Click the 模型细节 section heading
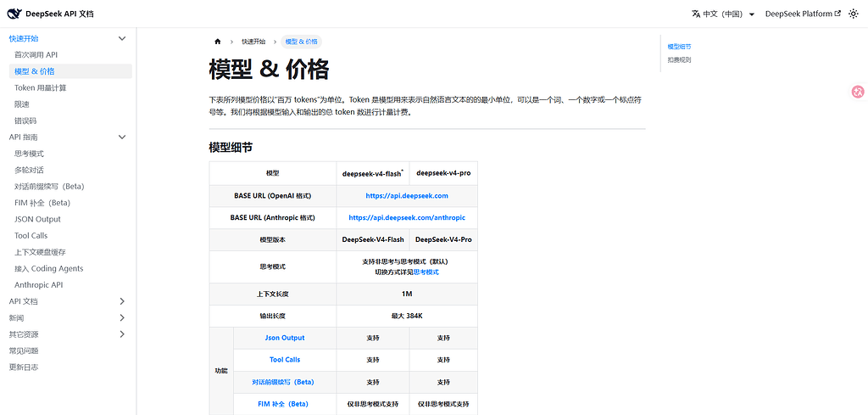This screenshot has width=868, height=415. click(x=231, y=148)
